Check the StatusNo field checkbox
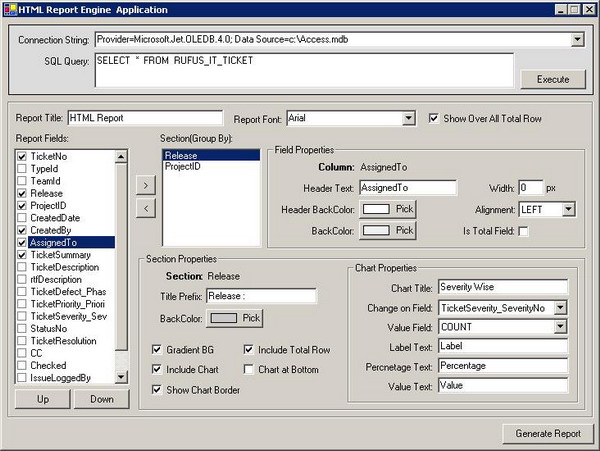The width and height of the screenshot is (600, 451). point(22,329)
